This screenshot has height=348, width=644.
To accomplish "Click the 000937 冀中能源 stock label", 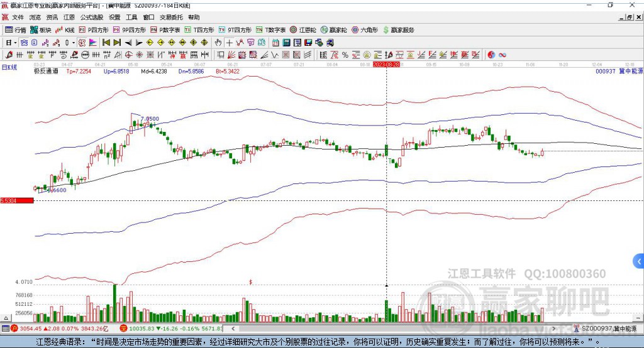I will pos(619,71).
